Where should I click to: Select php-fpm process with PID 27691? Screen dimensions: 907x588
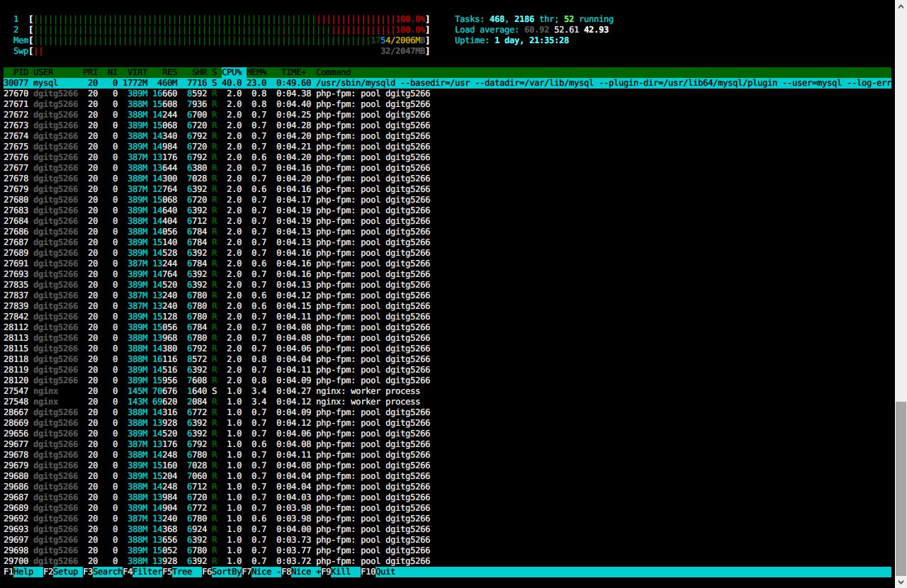click(x=217, y=264)
